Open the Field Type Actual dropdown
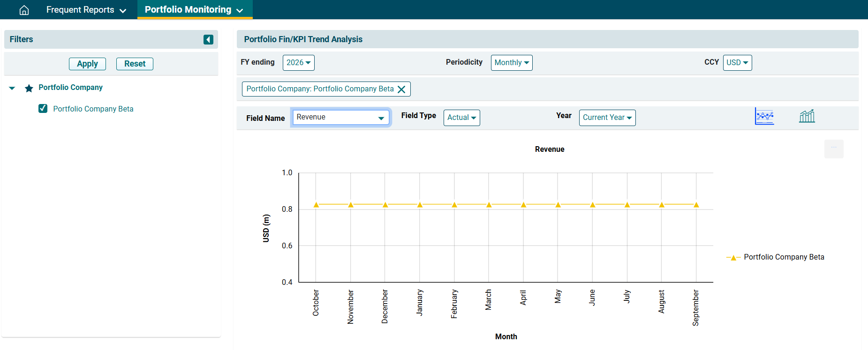This screenshot has width=868, height=350. 461,118
